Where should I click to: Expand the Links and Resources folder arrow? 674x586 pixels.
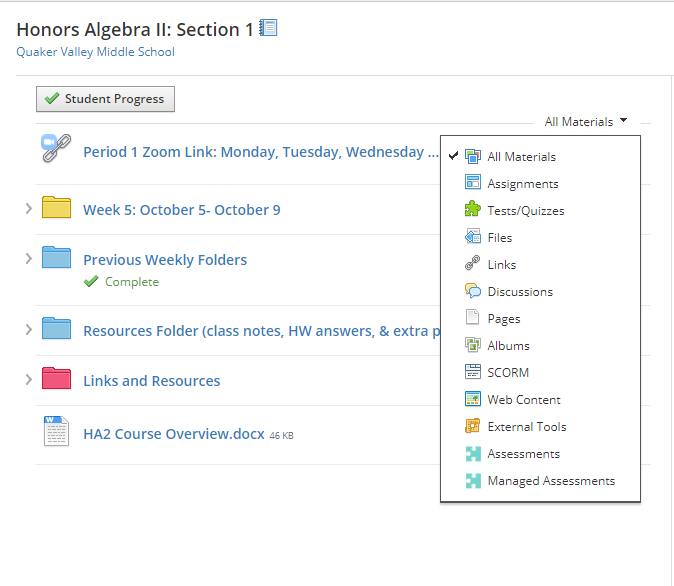pos(28,380)
